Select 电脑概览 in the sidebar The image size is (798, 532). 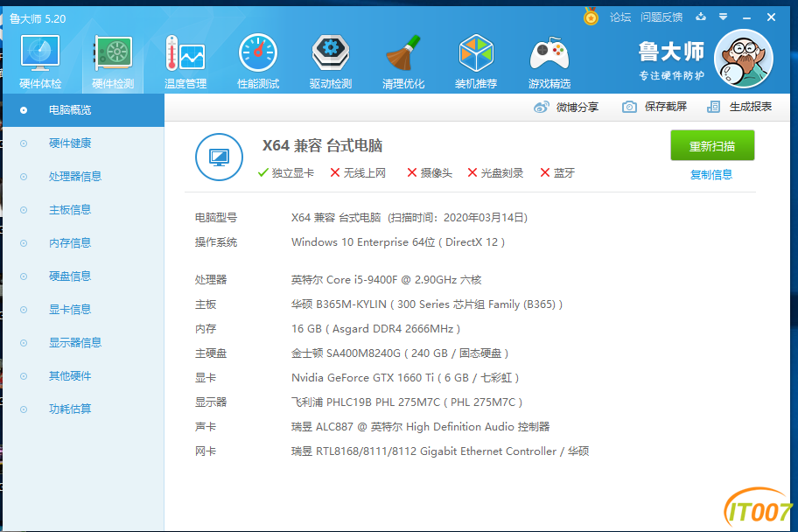point(83,110)
